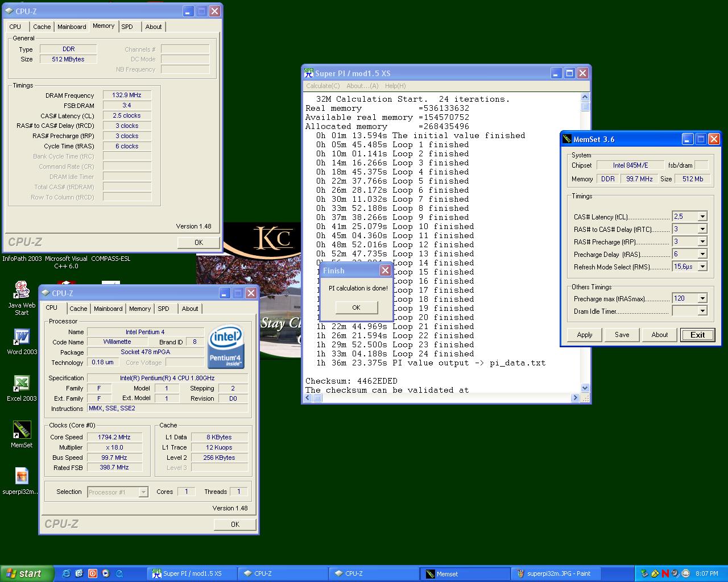Open the Dram Idle Timer dropdown in MemSet
The image size is (728, 582).
[x=702, y=311]
